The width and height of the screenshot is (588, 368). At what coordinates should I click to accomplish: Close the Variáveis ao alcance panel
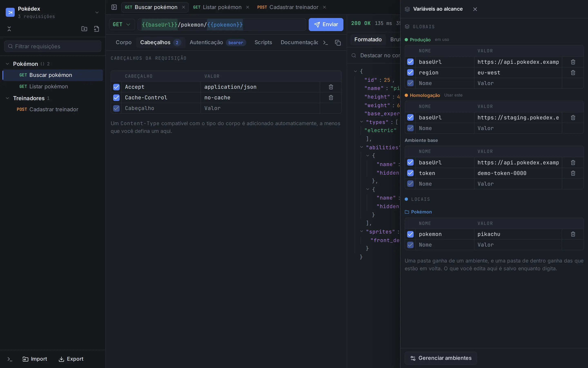475,9
